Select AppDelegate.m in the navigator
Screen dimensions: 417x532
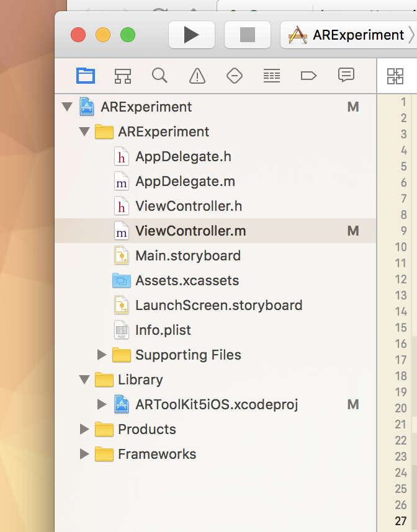point(185,182)
